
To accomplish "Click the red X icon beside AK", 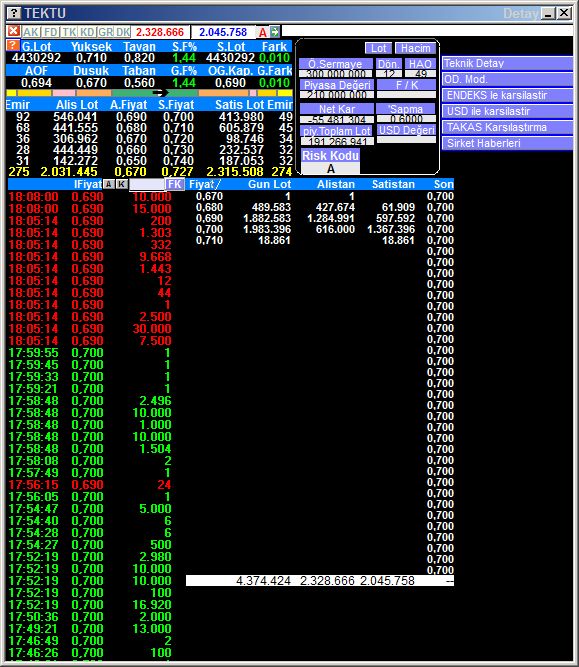I will tap(14, 31).
